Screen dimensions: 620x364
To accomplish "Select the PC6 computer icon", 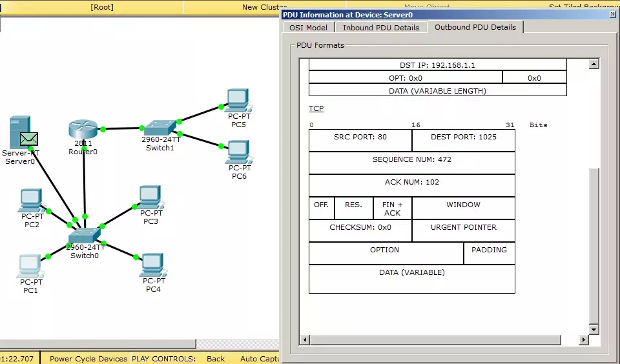I will pyautogui.click(x=238, y=152).
